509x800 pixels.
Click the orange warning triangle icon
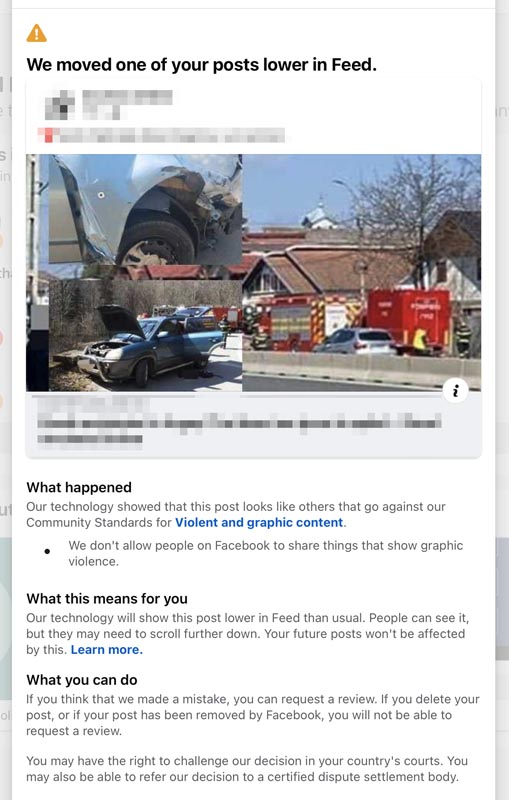(36, 33)
